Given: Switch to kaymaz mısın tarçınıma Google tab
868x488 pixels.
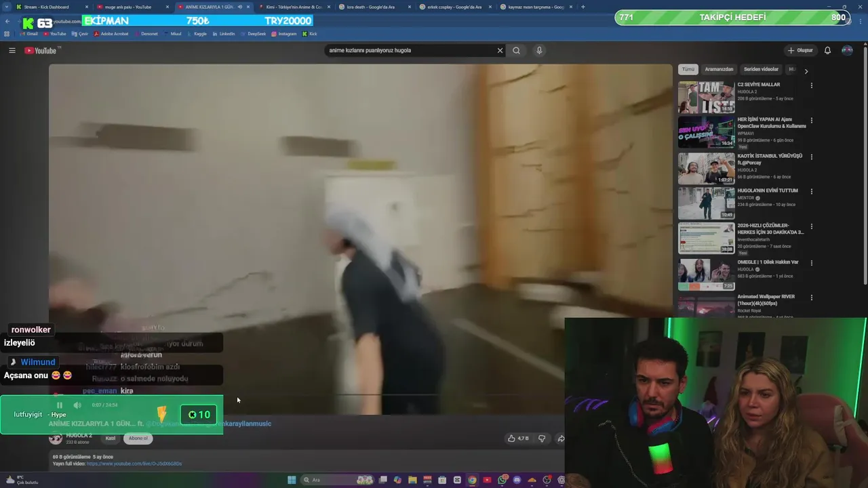Looking at the screenshot, I should pyautogui.click(x=536, y=7).
